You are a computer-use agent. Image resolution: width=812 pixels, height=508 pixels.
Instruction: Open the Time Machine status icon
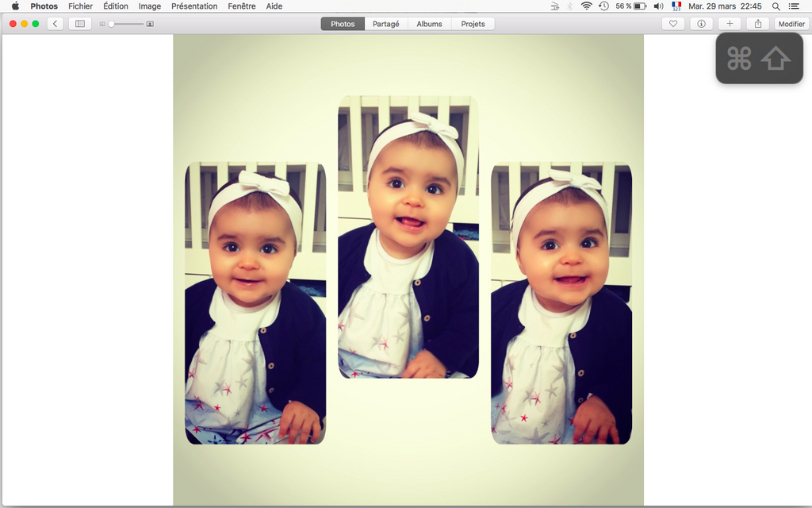603,6
